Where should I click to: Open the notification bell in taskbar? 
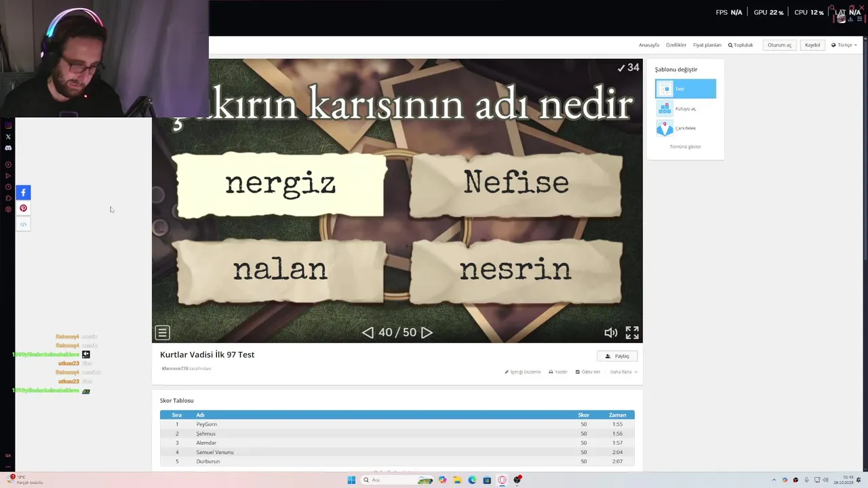tap(859, 480)
